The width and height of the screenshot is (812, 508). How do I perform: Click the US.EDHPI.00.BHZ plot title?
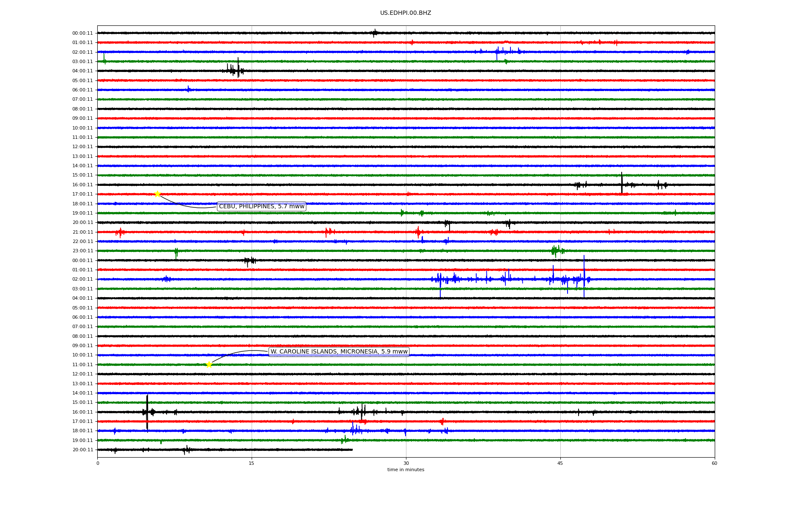click(405, 13)
